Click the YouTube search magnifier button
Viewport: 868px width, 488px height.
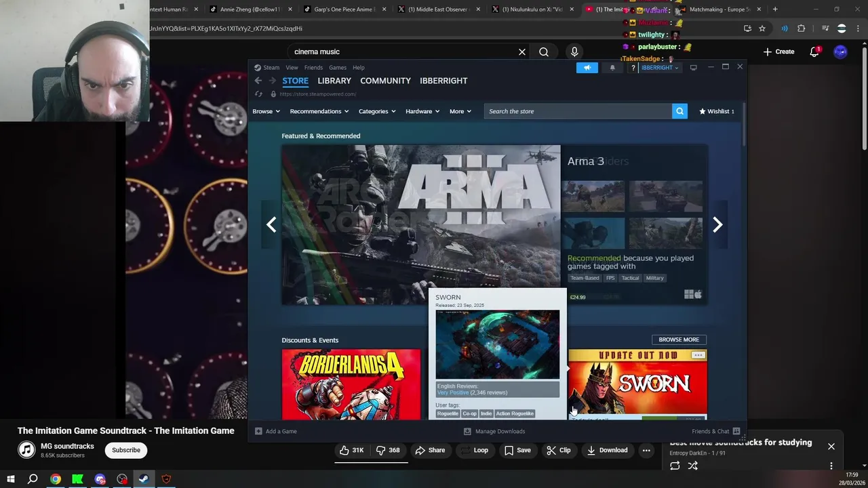pyautogui.click(x=544, y=52)
